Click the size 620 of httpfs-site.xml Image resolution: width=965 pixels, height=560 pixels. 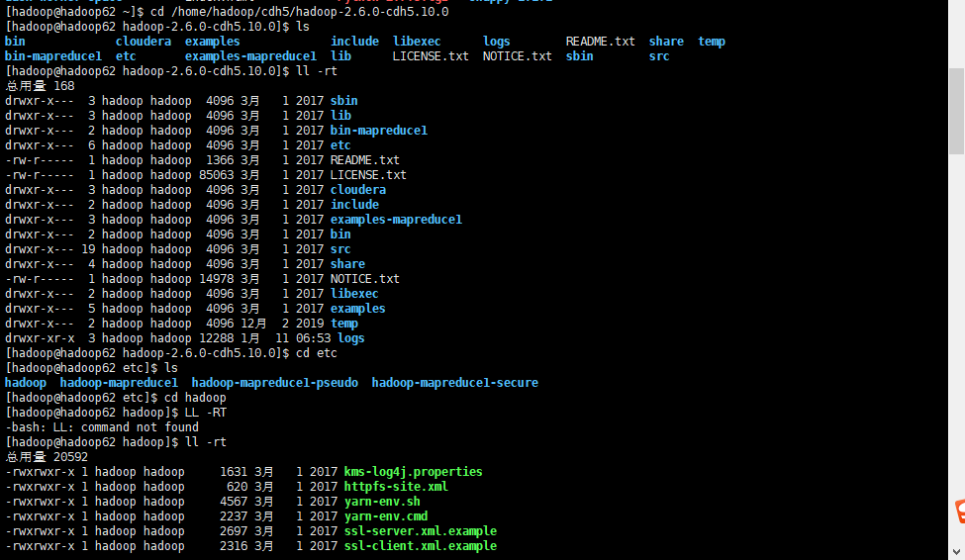[x=237, y=487]
